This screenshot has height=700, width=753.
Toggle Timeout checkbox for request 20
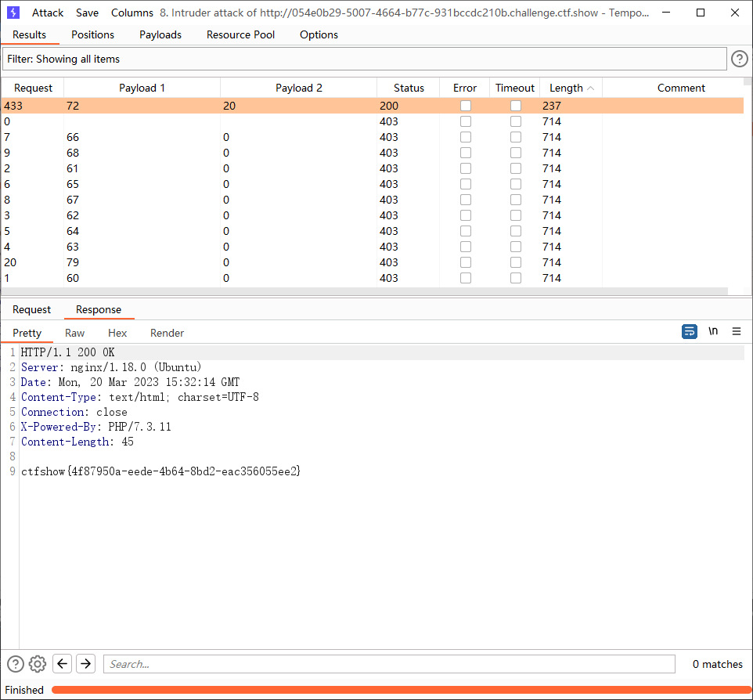pos(516,262)
